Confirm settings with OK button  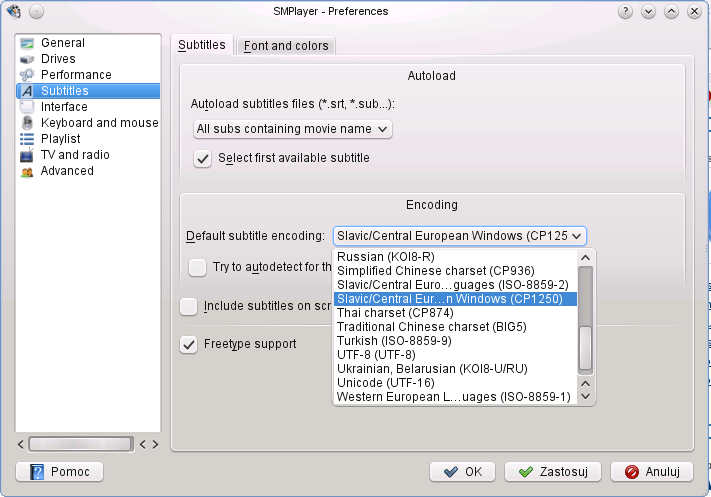463,472
